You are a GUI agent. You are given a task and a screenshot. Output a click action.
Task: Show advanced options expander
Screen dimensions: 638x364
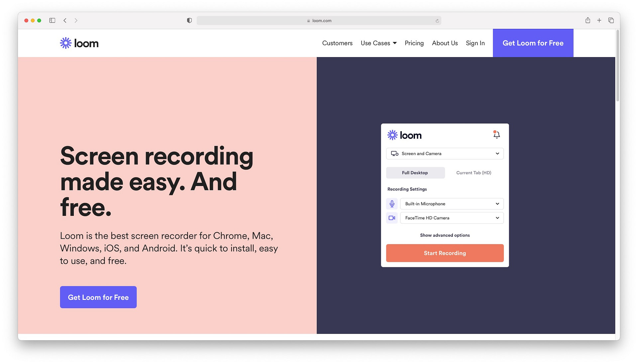[x=445, y=235]
